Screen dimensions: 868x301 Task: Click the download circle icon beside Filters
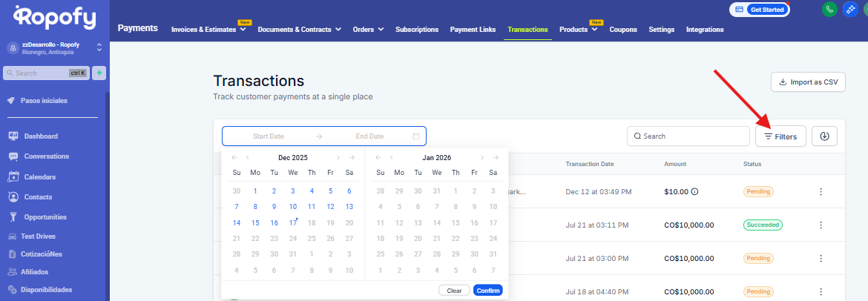[x=824, y=136]
